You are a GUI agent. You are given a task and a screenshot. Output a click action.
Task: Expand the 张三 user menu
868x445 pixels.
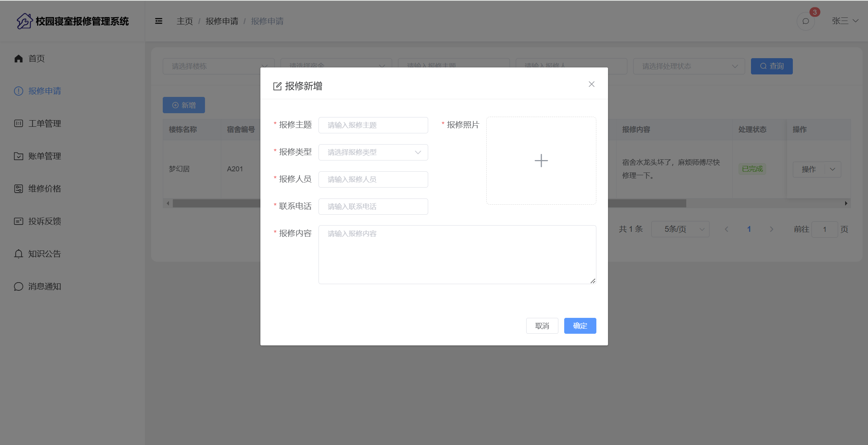[x=845, y=21]
